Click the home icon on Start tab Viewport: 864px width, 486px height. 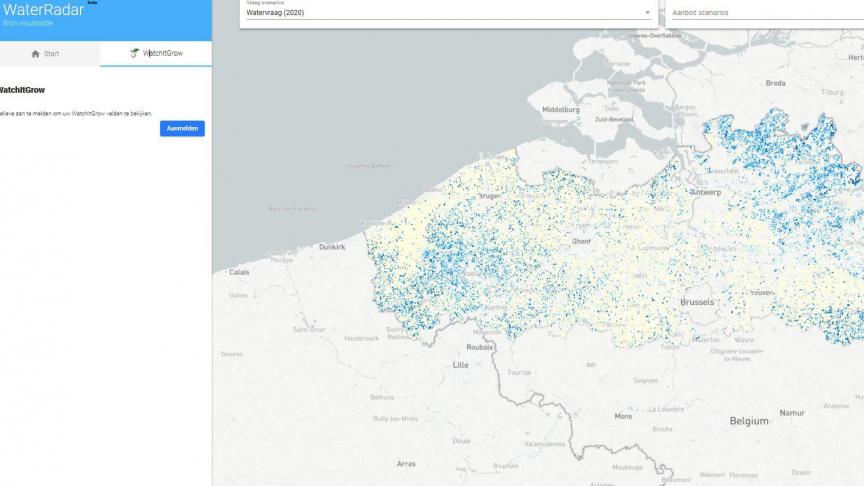35,54
